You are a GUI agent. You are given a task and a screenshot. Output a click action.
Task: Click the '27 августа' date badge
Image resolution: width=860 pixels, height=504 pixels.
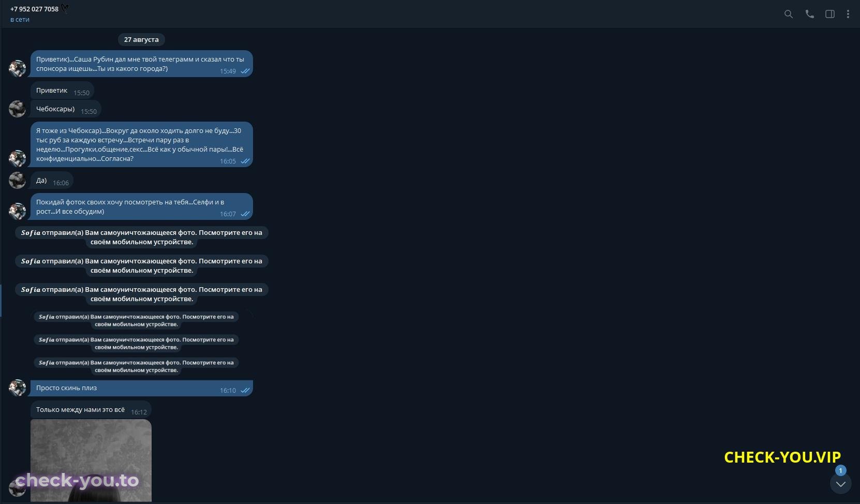pos(141,39)
